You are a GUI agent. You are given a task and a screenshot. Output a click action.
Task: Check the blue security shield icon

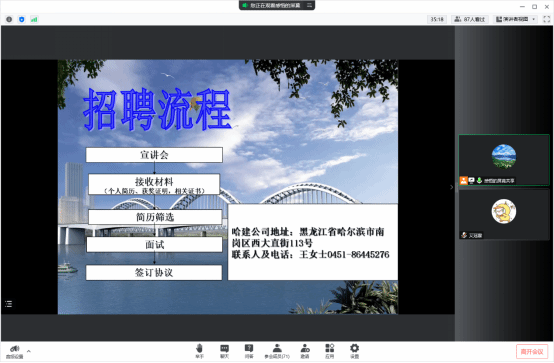pyautogui.click(x=22, y=19)
